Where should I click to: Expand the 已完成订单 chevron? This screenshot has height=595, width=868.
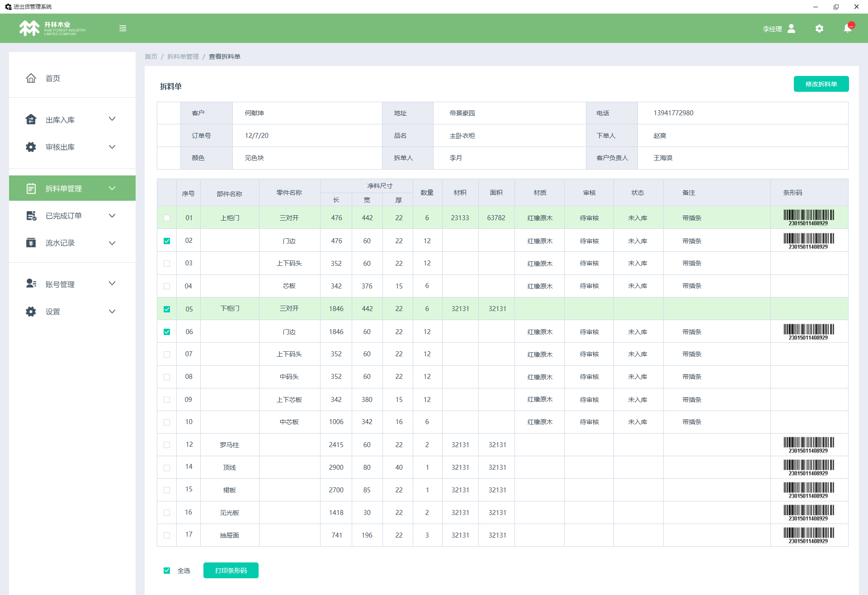click(x=112, y=216)
